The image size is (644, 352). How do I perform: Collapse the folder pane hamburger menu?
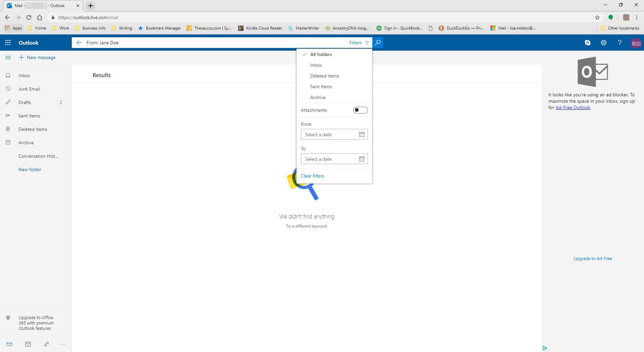click(8, 57)
